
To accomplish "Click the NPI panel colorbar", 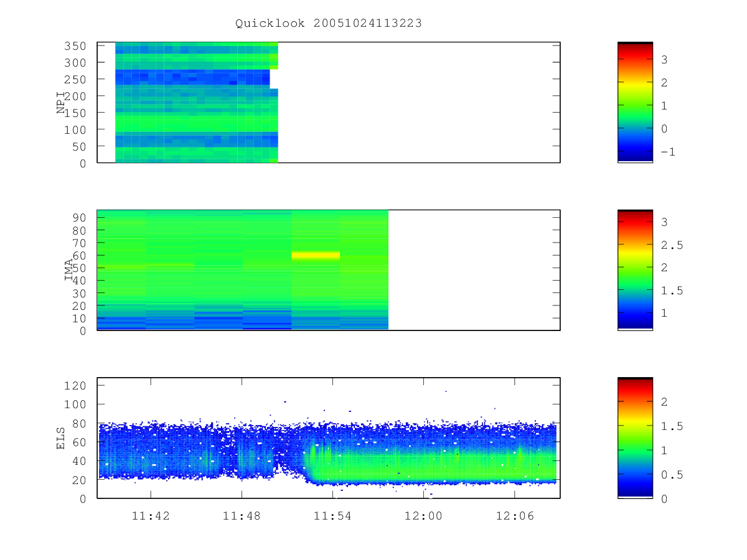I will point(635,102).
